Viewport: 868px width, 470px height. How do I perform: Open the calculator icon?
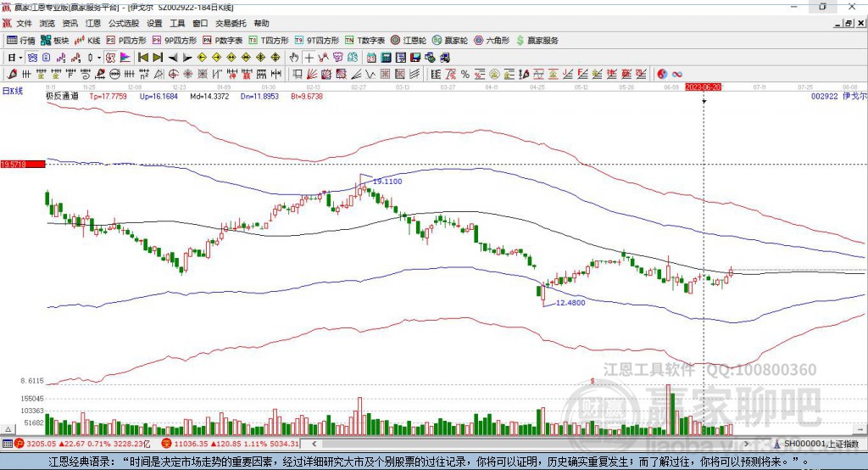[x=386, y=58]
